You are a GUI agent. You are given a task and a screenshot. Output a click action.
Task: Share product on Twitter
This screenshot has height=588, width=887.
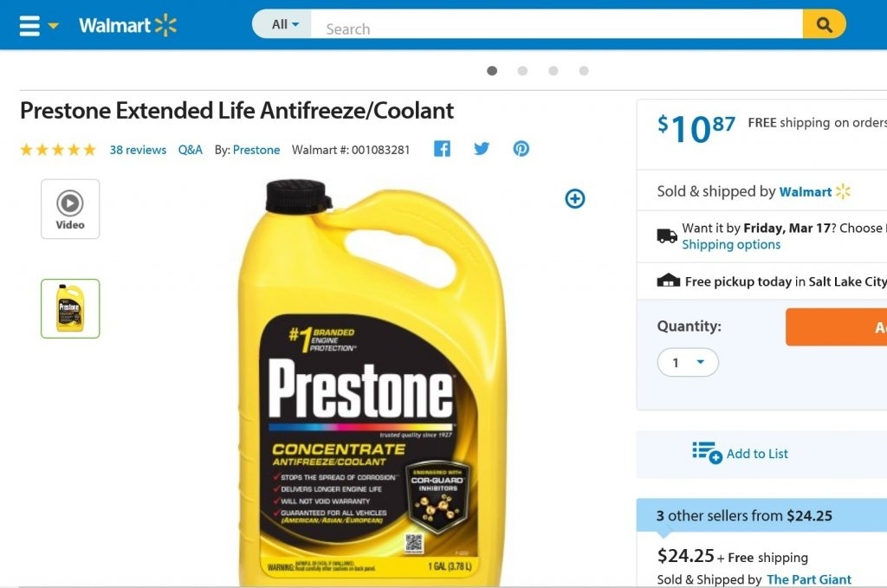coord(482,149)
